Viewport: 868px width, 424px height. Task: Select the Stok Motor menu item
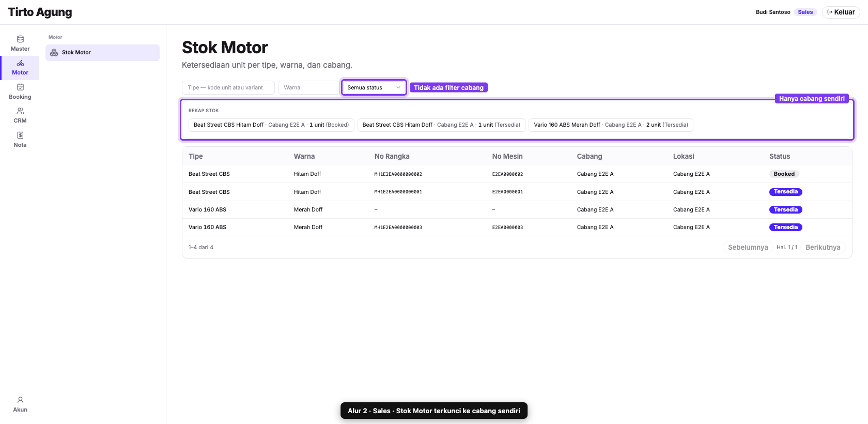click(102, 53)
